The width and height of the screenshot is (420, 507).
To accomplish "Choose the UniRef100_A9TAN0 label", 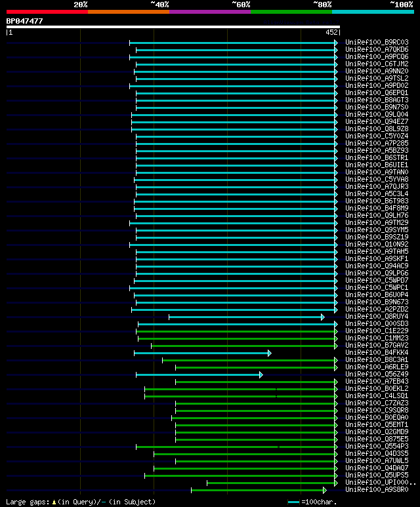I will click(377, 172).
